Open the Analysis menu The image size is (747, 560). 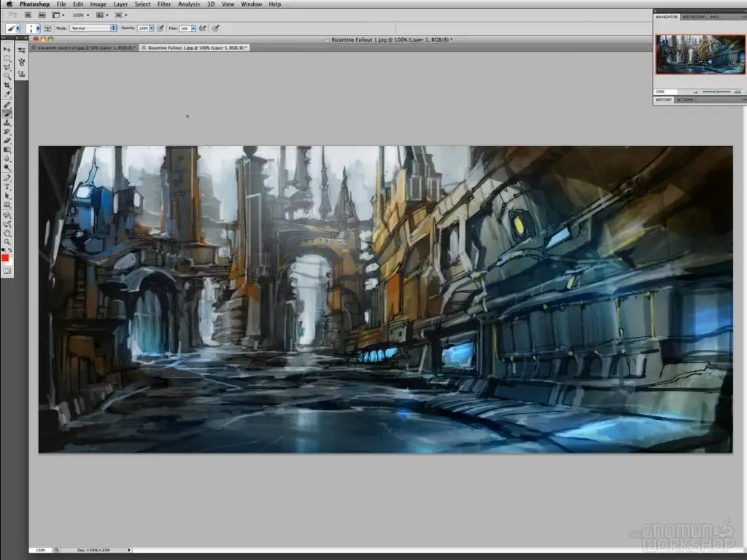189,4
